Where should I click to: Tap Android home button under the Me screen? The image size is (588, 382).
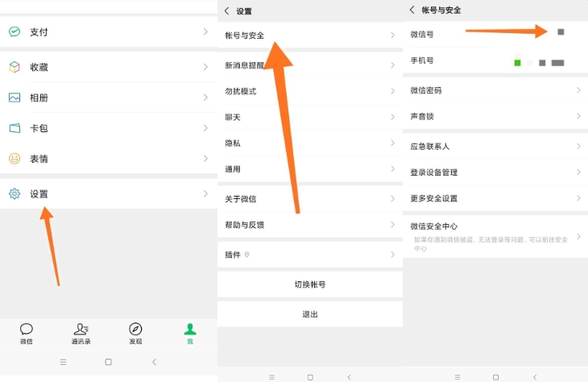click(x=109, y=362)
